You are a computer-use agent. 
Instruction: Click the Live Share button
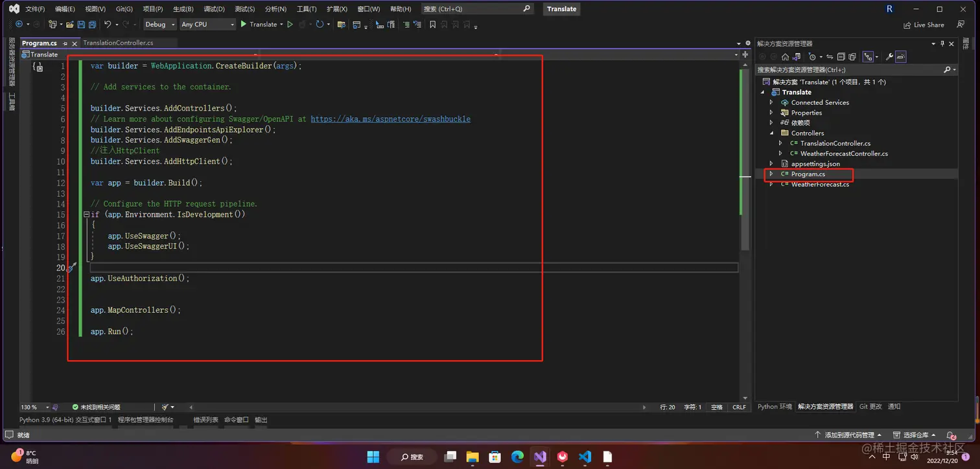click(x=924, y=25)
